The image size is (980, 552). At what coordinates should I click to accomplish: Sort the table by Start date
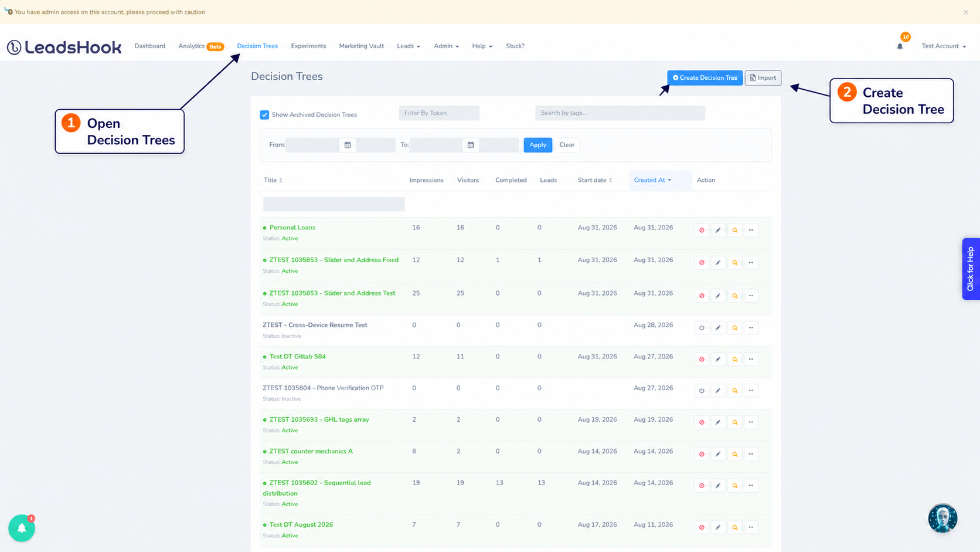[x=595, y=180]
